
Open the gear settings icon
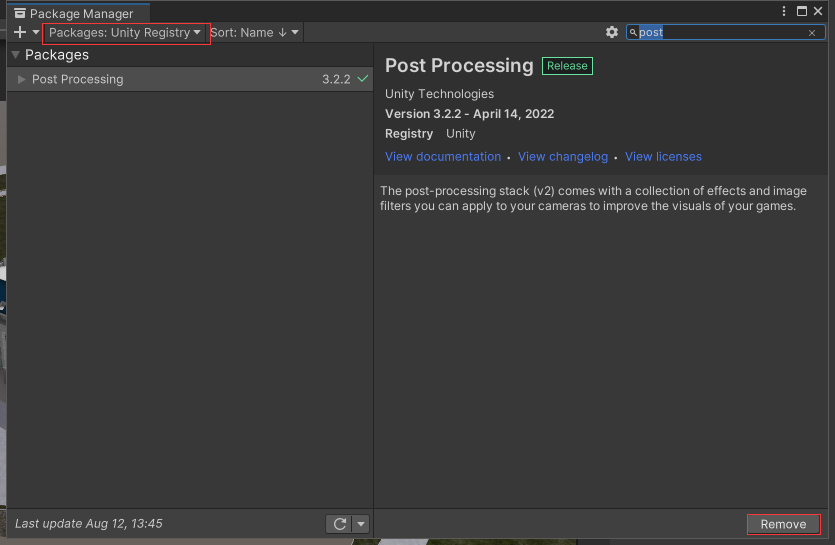(611, 32)
